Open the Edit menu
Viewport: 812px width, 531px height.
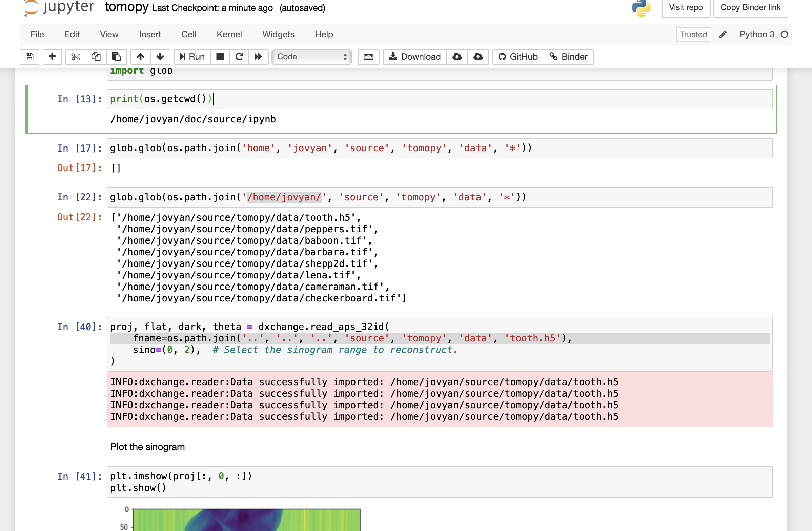tap(72, 35)
